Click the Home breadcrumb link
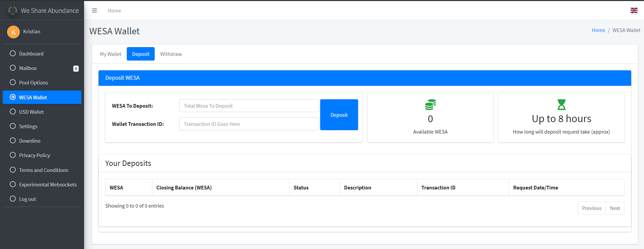644x249 pixels. (x=598, y=30)
